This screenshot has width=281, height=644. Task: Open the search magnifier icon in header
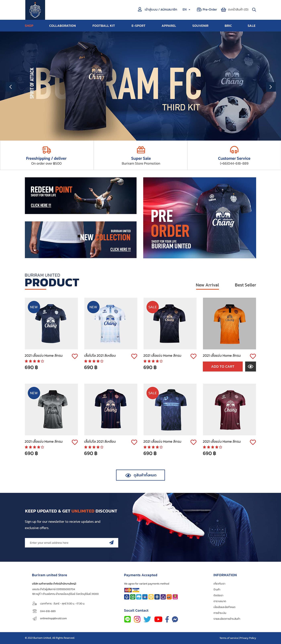254,10
